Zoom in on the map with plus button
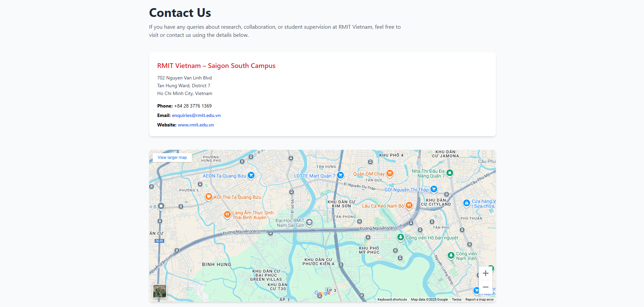 486,273
